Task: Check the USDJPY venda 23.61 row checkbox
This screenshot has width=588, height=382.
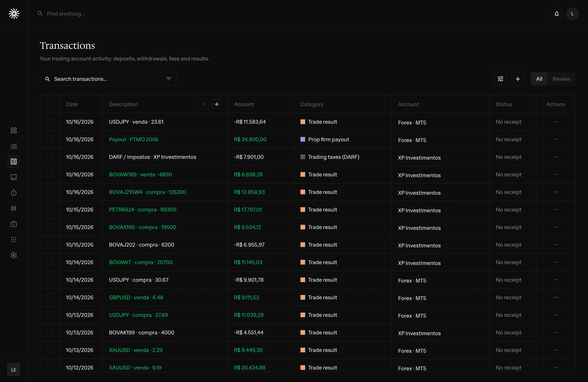Action: [x=50, y=121]
